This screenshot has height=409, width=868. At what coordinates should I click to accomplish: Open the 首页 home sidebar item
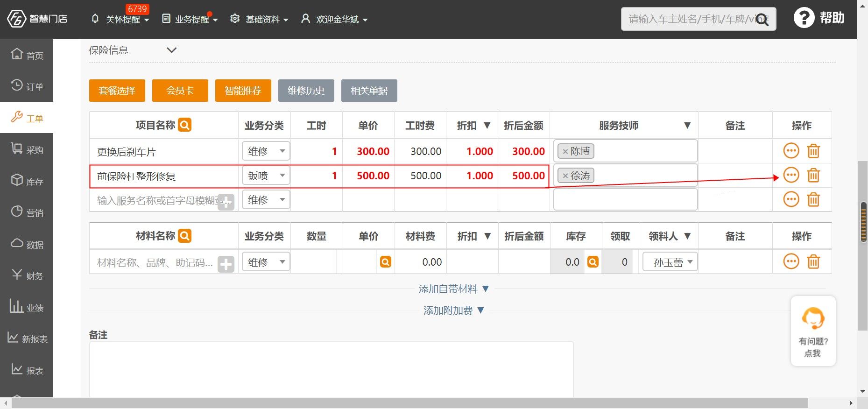pos(27,55)
